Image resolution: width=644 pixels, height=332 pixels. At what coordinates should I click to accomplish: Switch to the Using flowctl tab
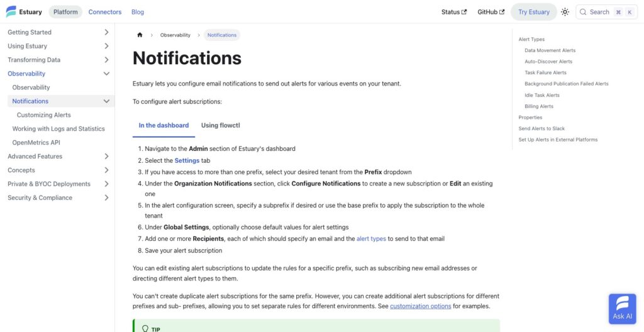tap(221, 125)
